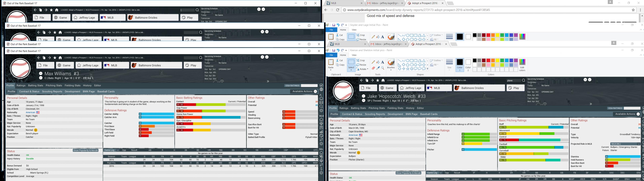
Task: Open Ratings tab in Max Williams window
Action: (21, 85)
